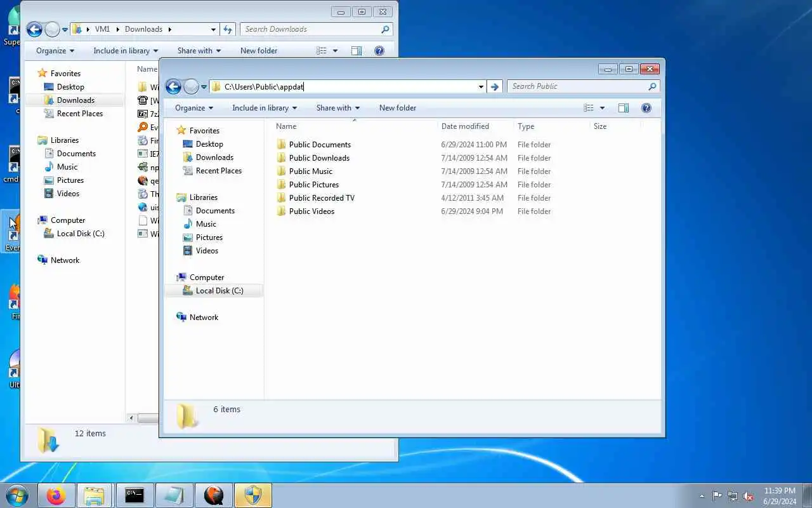Open Windows Explorer taskbar button
812x508 pixels.
[x=95, y=495]
